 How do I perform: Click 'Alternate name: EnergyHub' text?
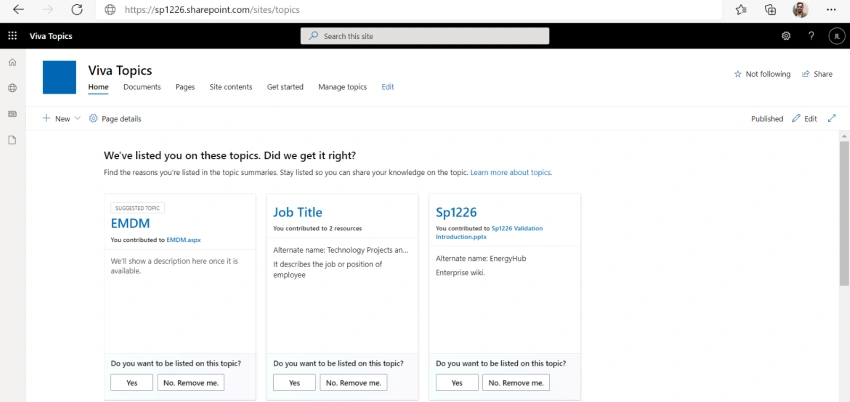pos(481,258)
